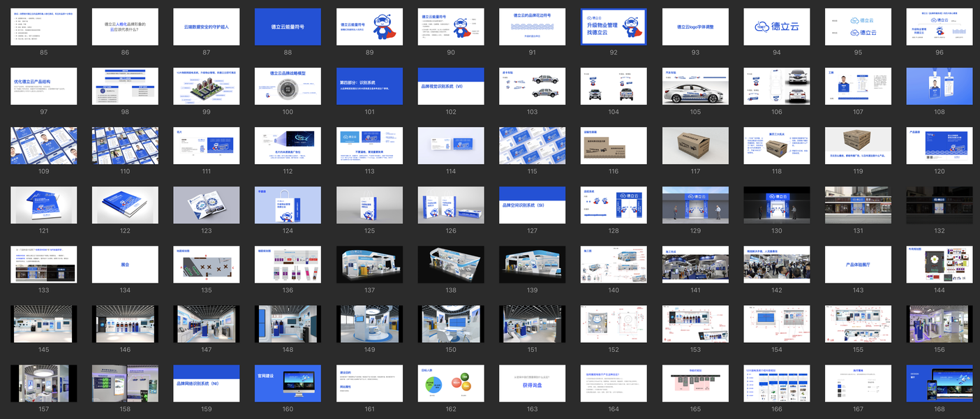Select slide thumbnail 165

(695, 383)
